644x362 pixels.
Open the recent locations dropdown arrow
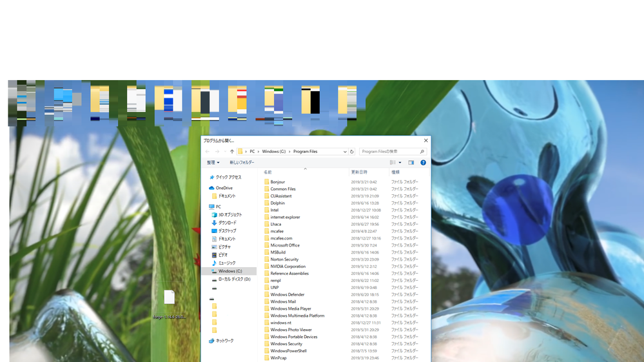pos(225,152)
